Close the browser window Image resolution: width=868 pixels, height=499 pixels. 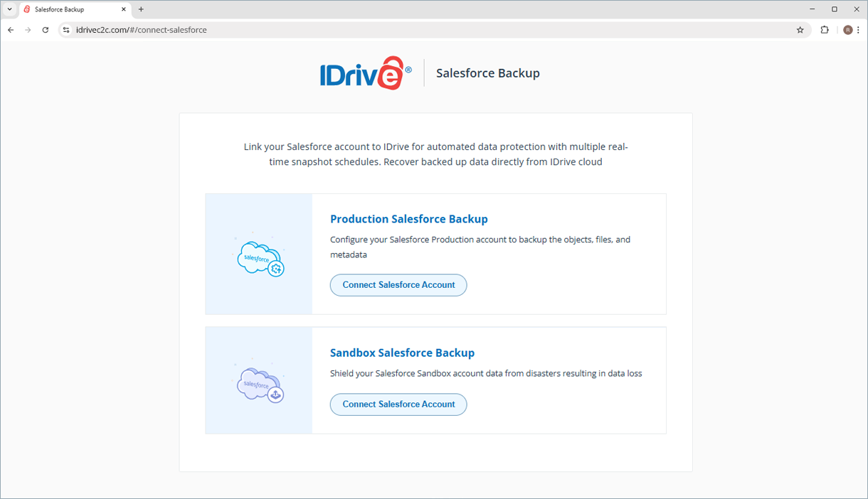[x=857, y=9]
